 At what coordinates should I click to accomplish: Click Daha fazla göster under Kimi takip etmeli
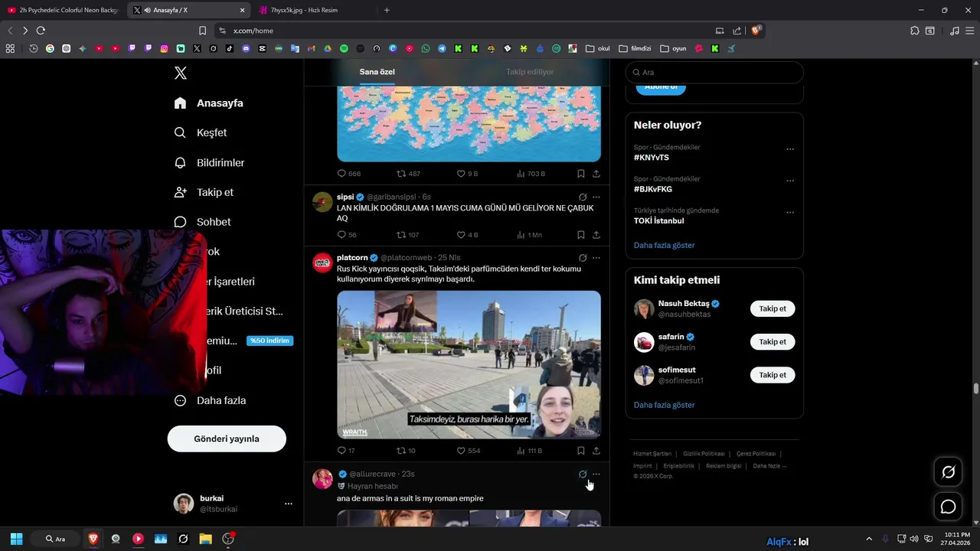coord(664,405)
